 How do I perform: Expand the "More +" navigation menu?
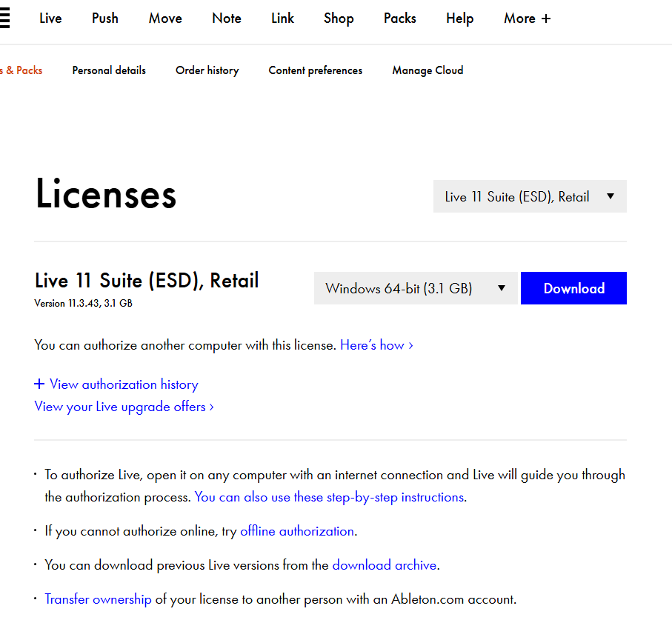click(527, 18)
